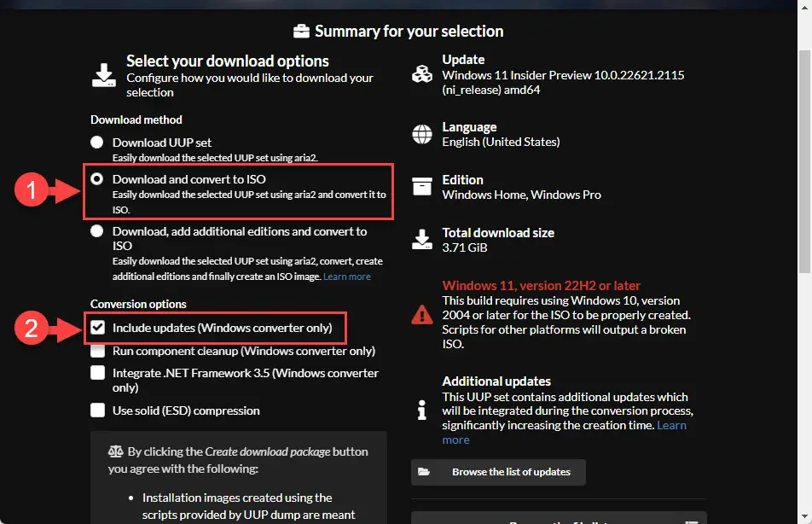Click the globe icon beside Language
This screenshot has width=812, height=524.
[422, 134]
